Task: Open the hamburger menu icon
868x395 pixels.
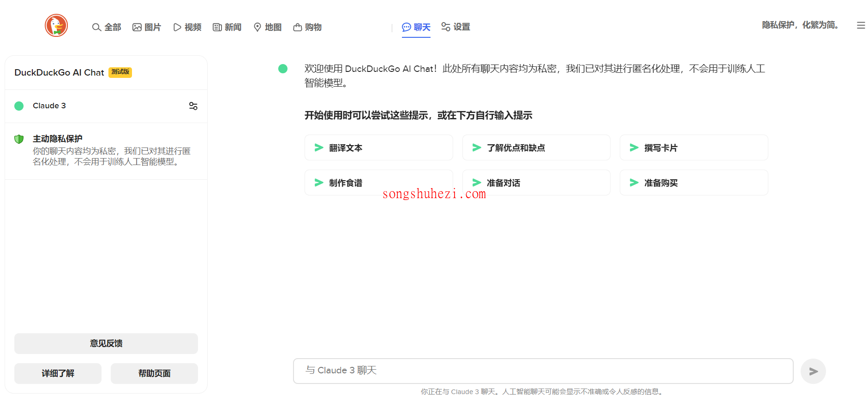Action: tap(861, 26)
